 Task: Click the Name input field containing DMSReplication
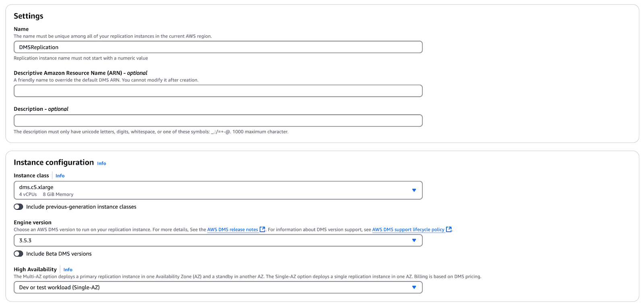pos(218,47)
